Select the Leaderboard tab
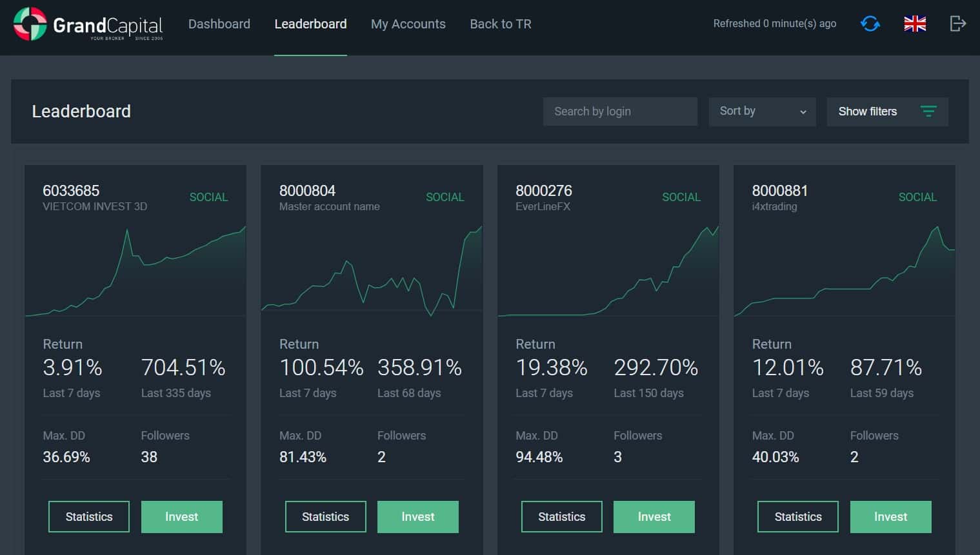Image resolution: width=980 pixels, height=555 pixels. click(x=310, y=24)
